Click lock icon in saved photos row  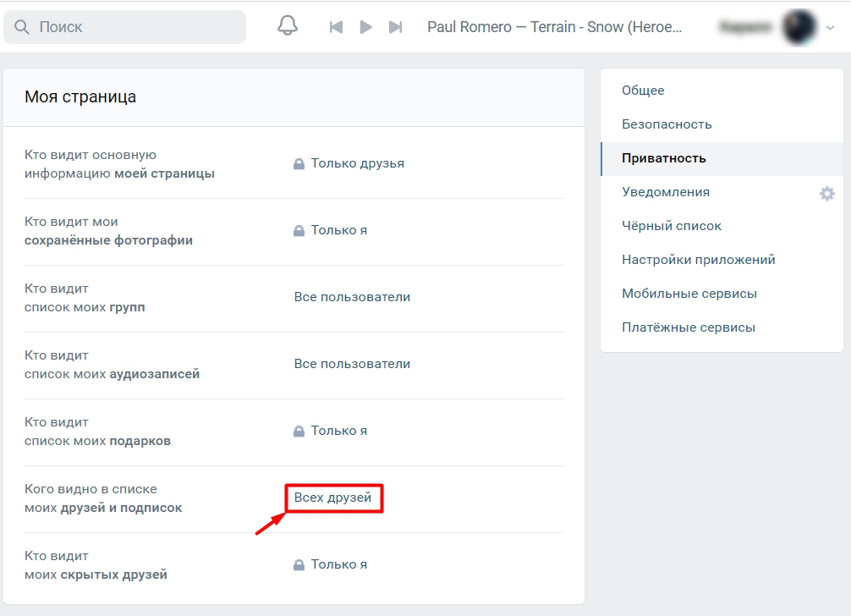[299, 230]
